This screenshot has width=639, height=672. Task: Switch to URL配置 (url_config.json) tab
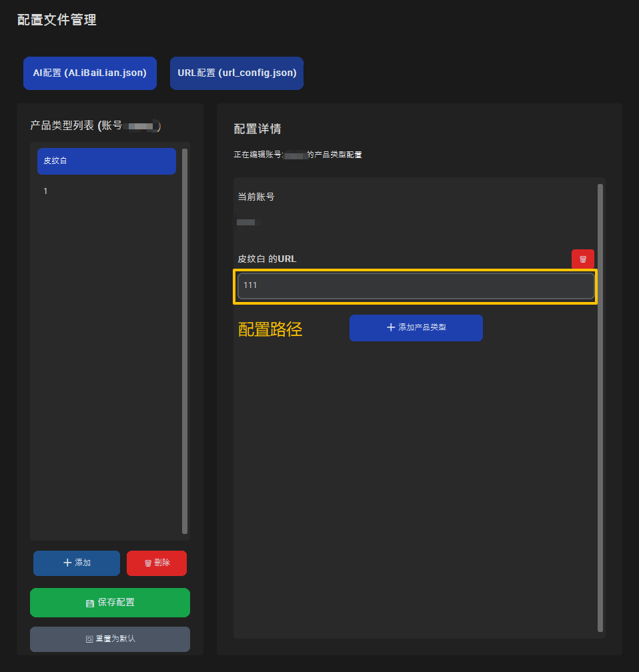click(237, 73)
